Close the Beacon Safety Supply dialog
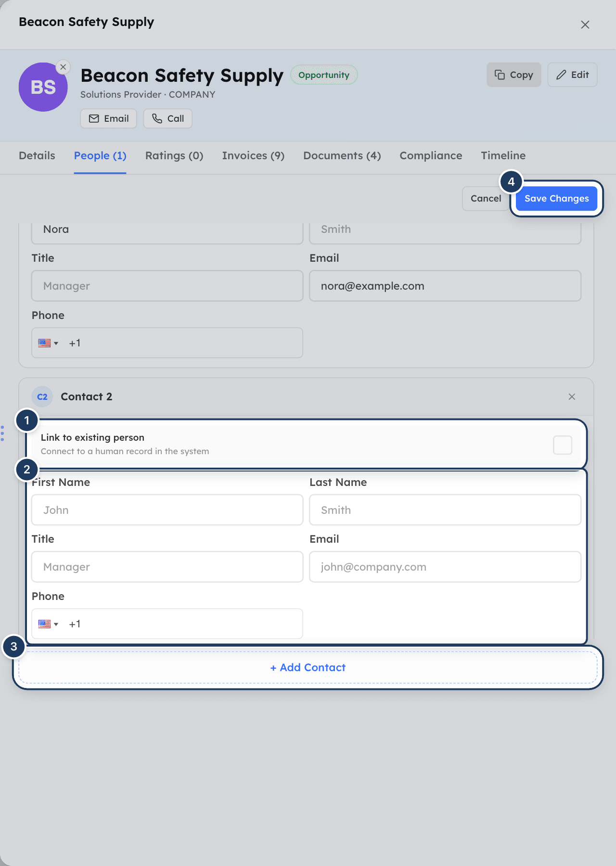The image size is (616, 866). click(585, 25)
